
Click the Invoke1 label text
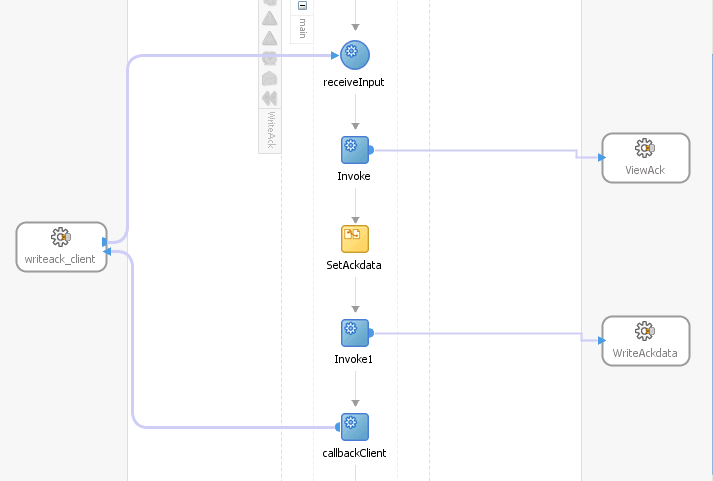click(353, 359)
